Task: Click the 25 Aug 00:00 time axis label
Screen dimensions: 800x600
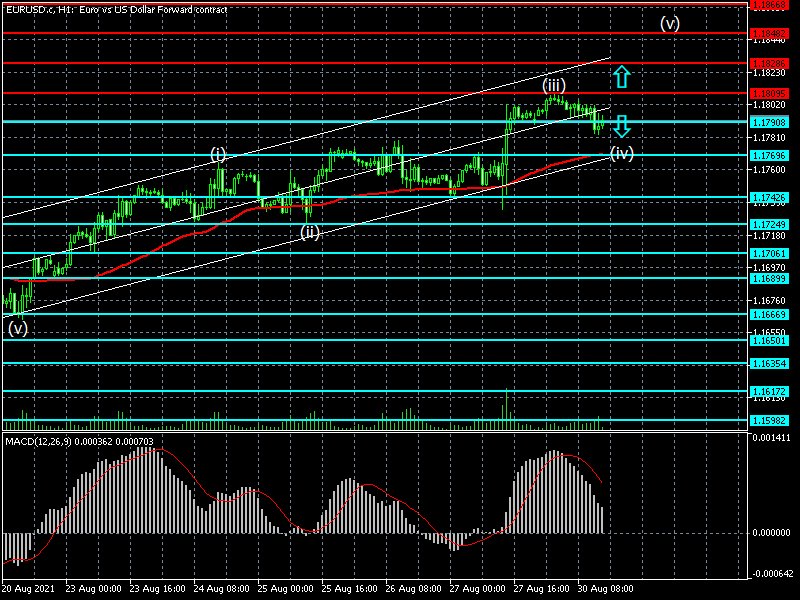Action: [x=286, y=589]
